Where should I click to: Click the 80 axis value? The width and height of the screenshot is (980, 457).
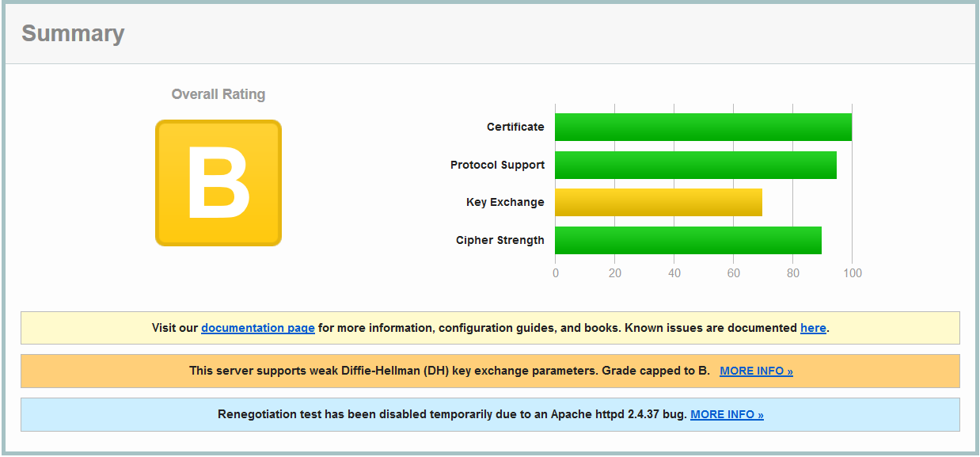coord(792,273)
